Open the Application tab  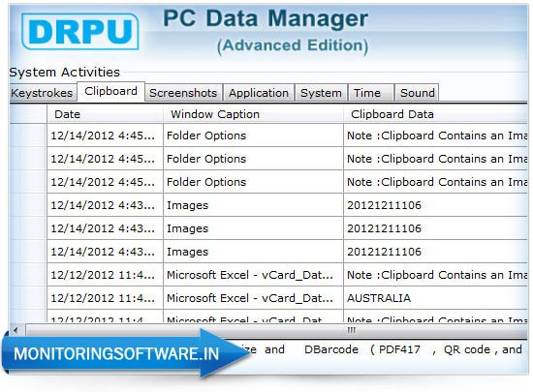coord(259,93)
